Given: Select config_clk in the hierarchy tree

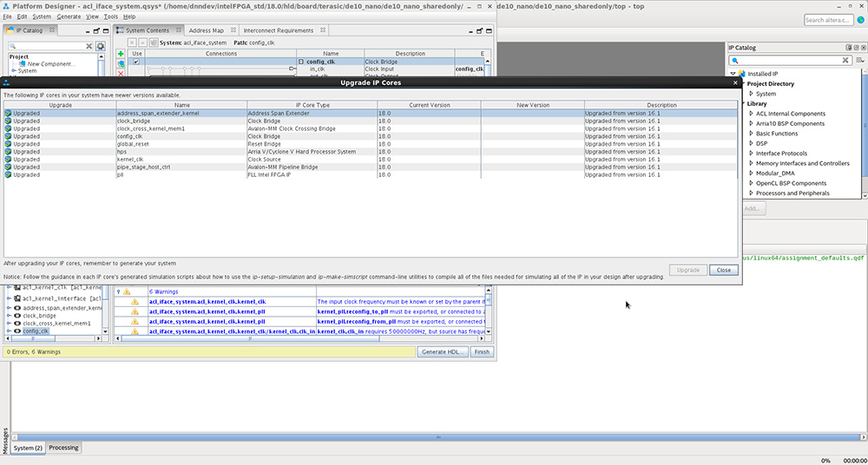Looking at the screenshot, I should pyautogui.click(x=36, y=331).
